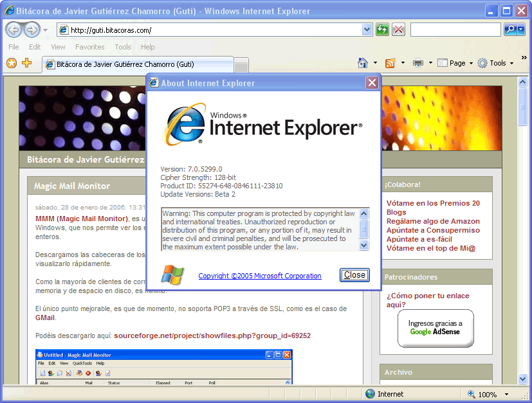Click the page's vertical scrollbar up arrow

522,82
